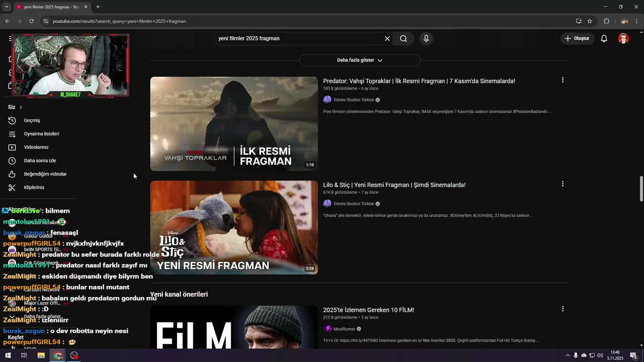Click the playlist icon beside Oynatma listeleri
Screen dimensions: 644x362
tap(12, 134)
